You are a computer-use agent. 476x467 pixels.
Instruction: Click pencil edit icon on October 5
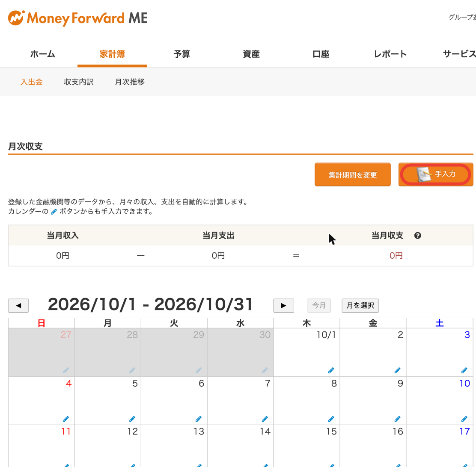[x=132, y=419]
